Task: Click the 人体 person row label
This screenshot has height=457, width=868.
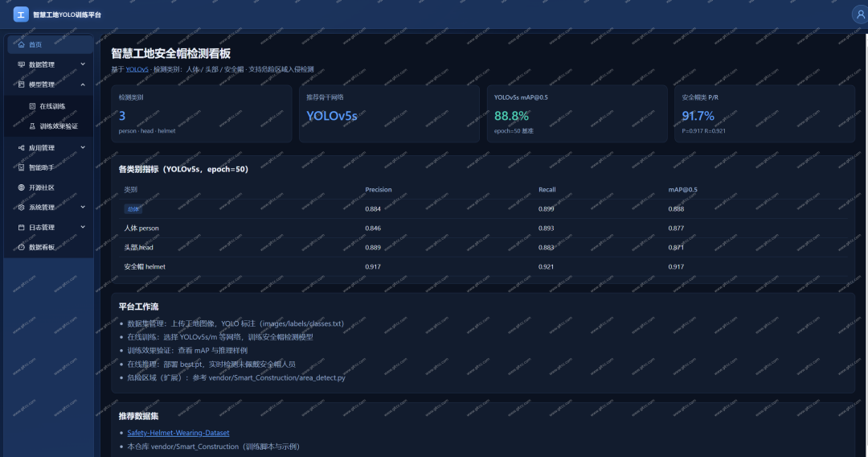Action: click(141, 228)
